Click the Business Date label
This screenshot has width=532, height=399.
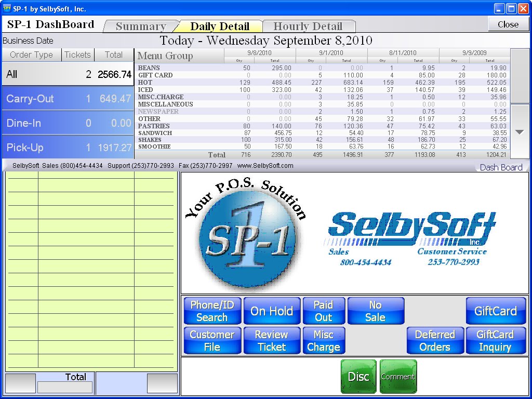point(28,41)
